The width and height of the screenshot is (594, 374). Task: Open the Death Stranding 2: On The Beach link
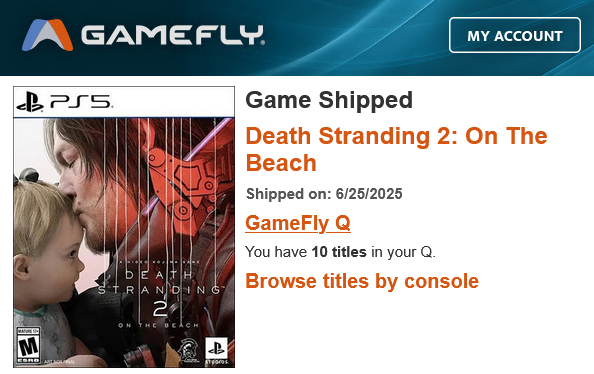pyautogui.click(x=396, y=149)
